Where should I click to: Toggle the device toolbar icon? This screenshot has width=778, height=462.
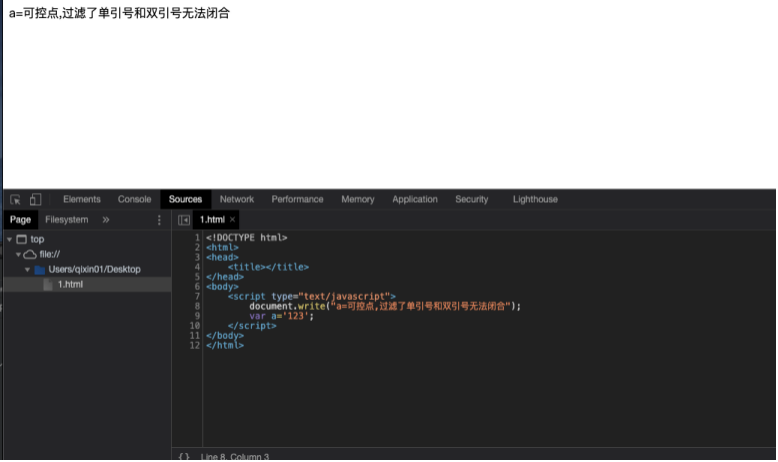click(x=35, y=199)
